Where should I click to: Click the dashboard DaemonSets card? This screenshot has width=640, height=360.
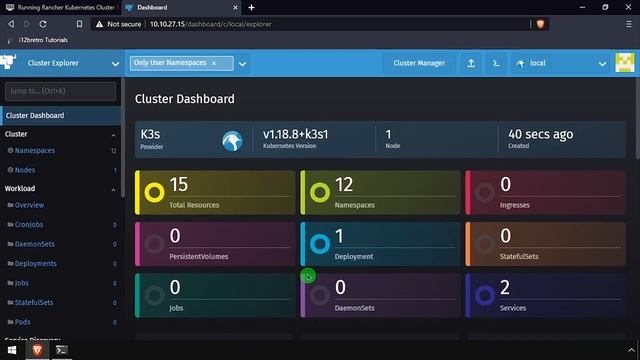[380, 296]
